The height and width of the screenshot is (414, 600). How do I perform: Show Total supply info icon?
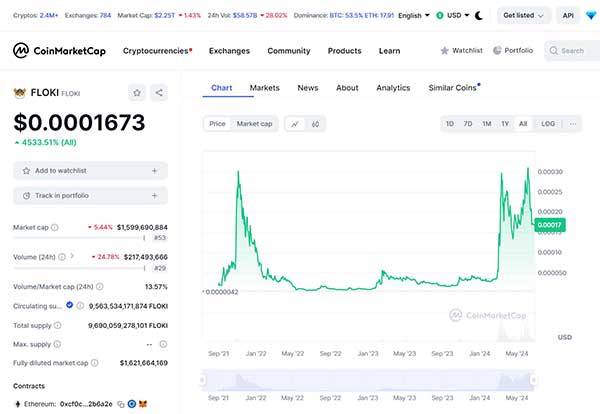tap(57, 326)
